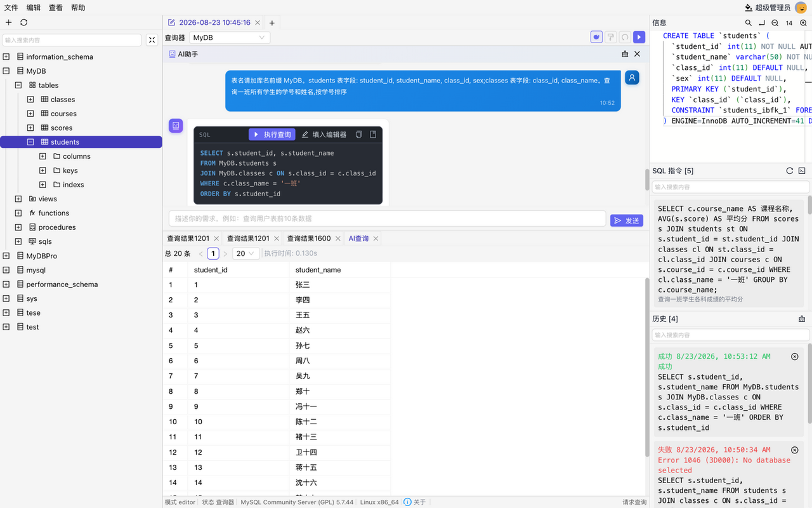812x508 pixels.
Task: Click the 历史 search field
Action: (x=731, y=335)
